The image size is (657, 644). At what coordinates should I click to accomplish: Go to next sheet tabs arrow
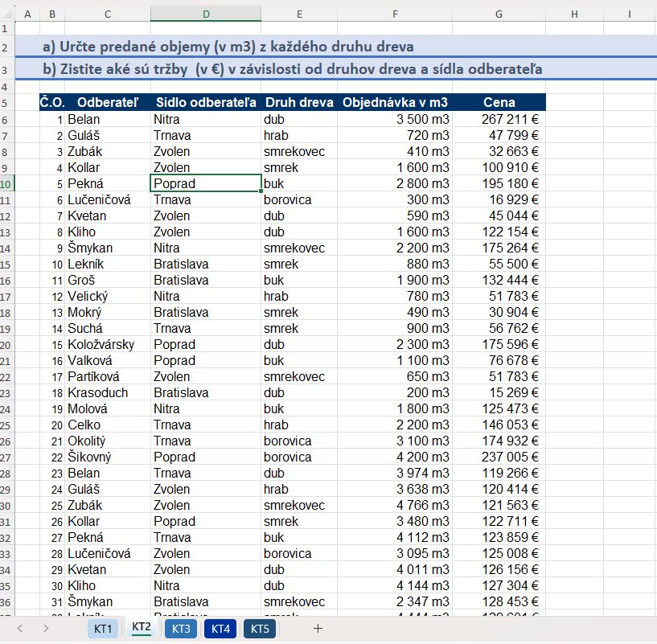[46, 628]
